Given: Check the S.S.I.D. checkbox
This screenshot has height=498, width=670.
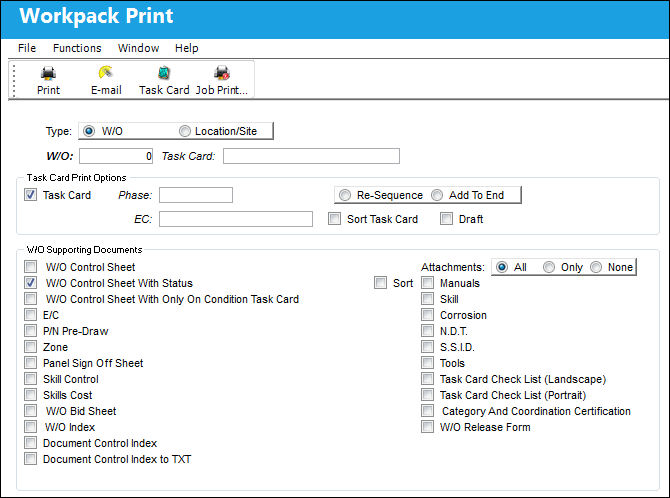Looking at the screenshot, I should click(x=427, y=346).
